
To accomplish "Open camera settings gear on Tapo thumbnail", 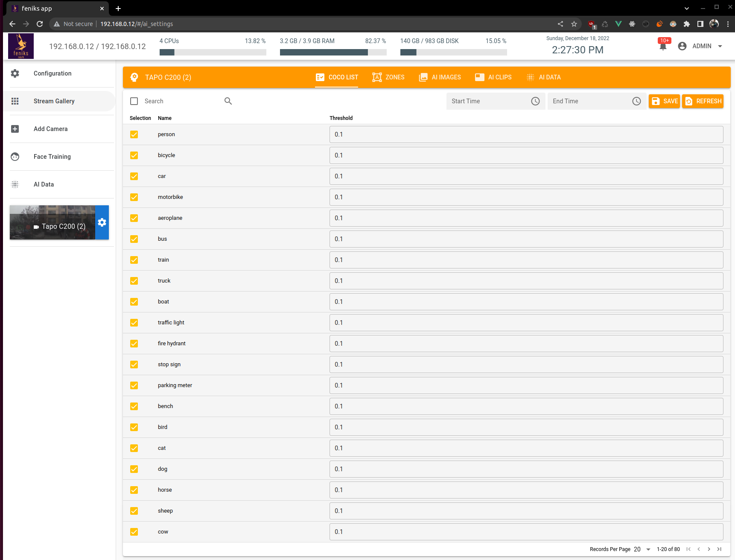I will [102, 222].
